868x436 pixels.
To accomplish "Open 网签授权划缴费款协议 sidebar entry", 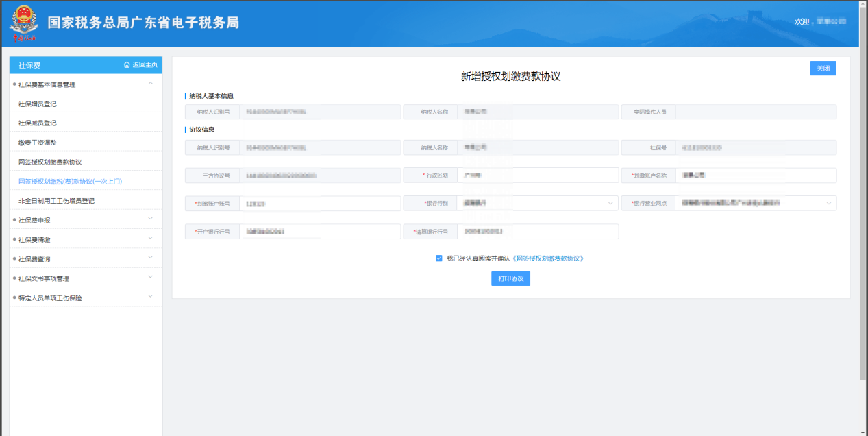I will [x=50, y=162].
